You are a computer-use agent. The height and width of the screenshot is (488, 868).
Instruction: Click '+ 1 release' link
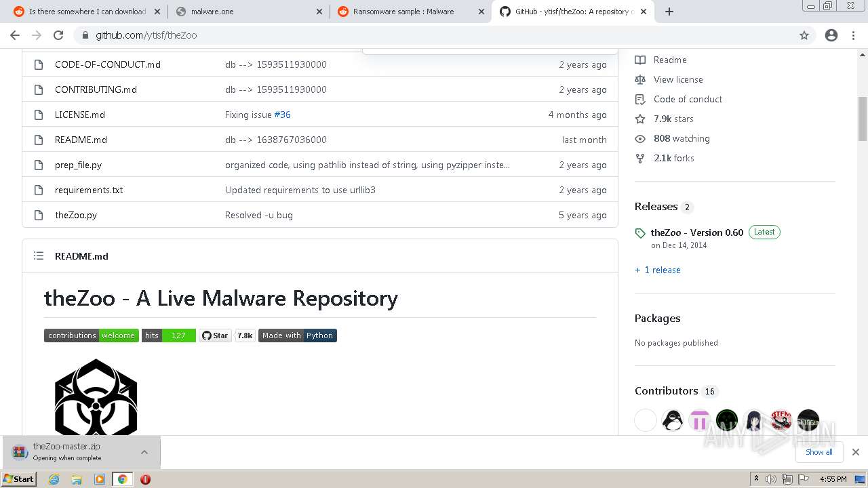pyautogui.click(x=658, y=270)
